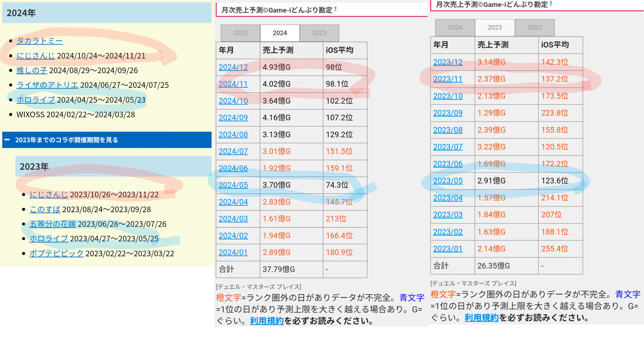Open the ポプテピピック collaboration link

pyautogui.click(x=56, y=253)
